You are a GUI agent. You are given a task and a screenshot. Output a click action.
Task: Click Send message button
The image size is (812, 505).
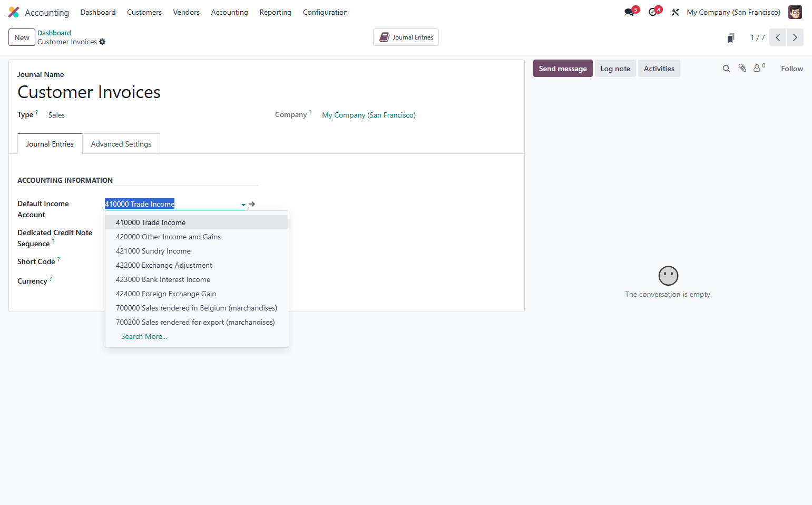click(x=563, y=69)
